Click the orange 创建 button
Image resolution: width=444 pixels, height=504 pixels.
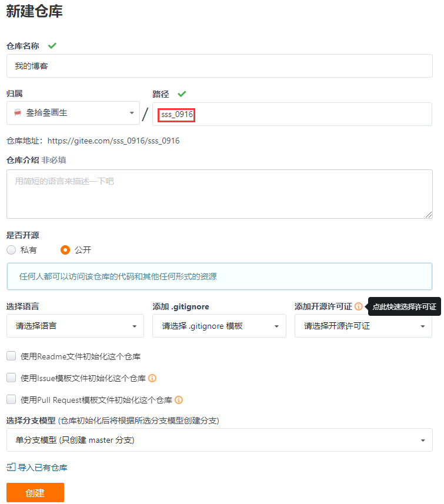tap(35, 492)
